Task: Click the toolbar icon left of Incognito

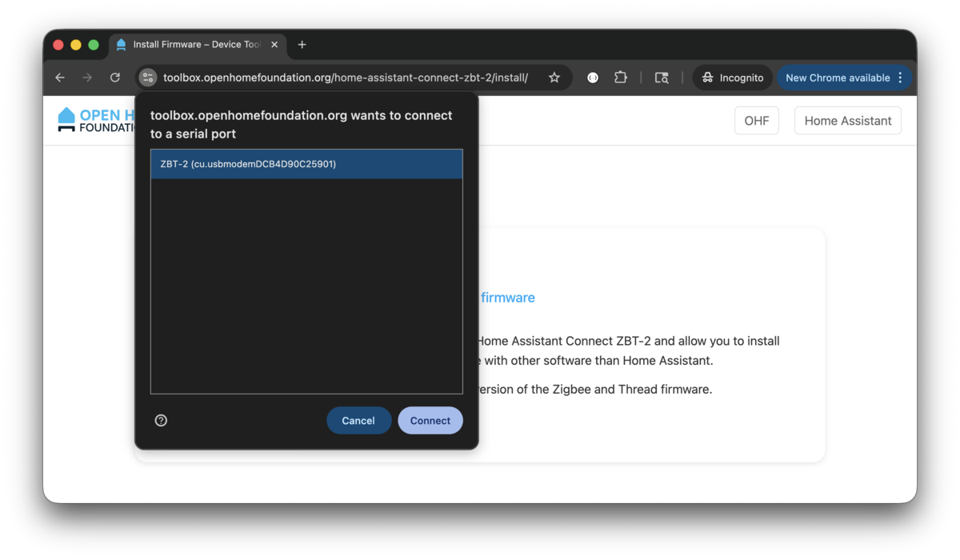Action: 662,78
